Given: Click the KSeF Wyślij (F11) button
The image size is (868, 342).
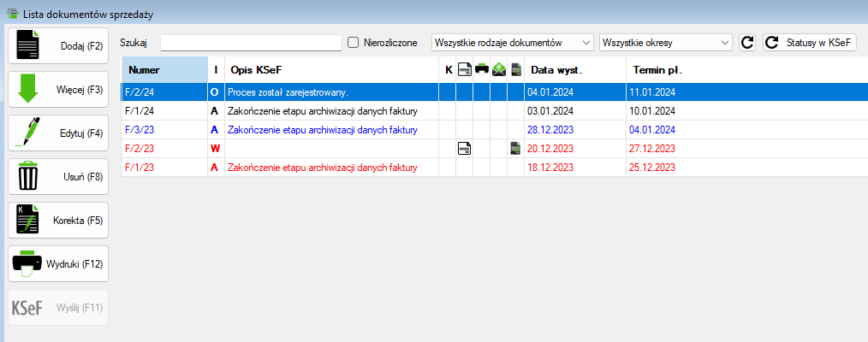Looking at the screenshot, I should (x=58, y=307).
